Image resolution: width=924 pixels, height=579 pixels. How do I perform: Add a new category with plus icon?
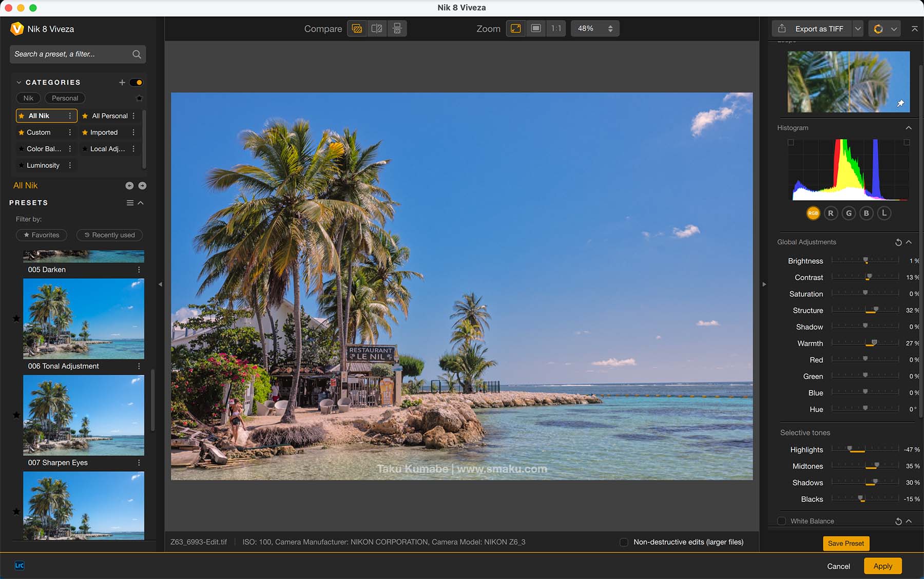coord(122,83)
